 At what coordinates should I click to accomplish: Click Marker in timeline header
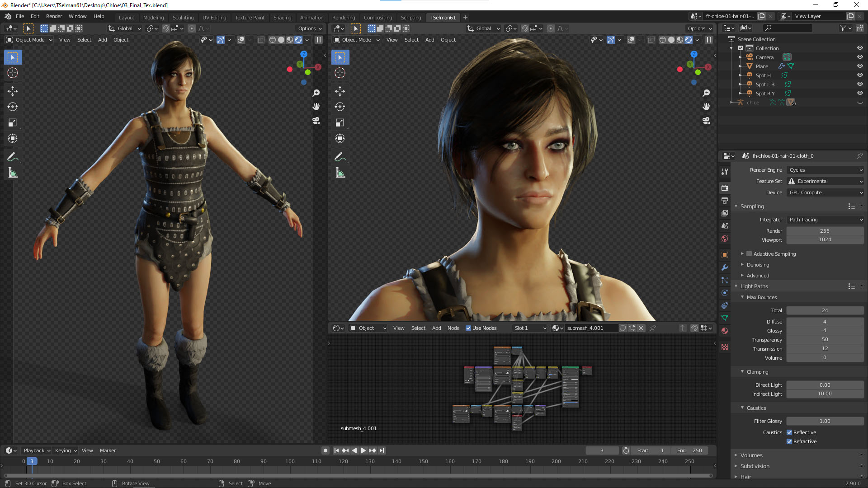tap(108, 450)
